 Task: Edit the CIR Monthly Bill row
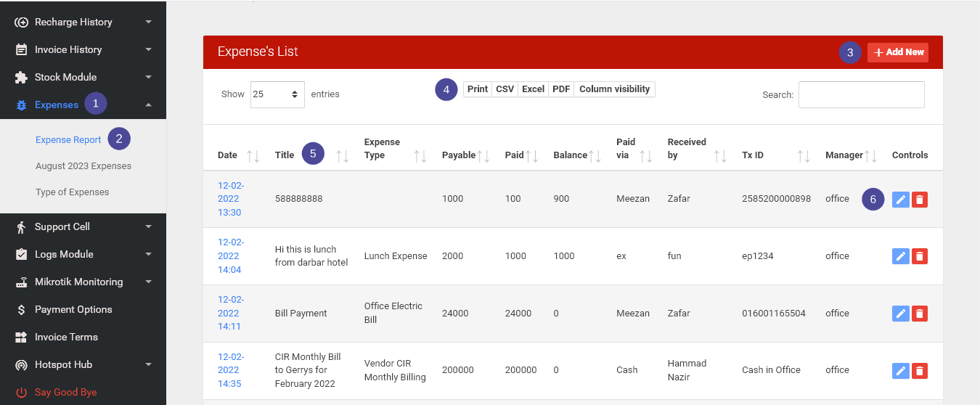click(x=900, y=371)
